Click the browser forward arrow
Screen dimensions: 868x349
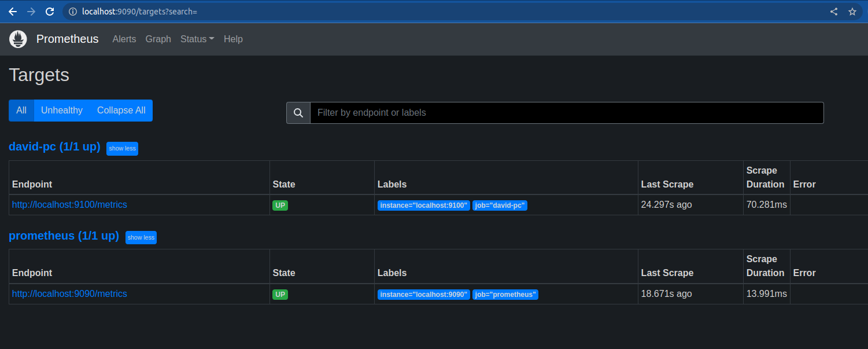click(x=31, y=12)
